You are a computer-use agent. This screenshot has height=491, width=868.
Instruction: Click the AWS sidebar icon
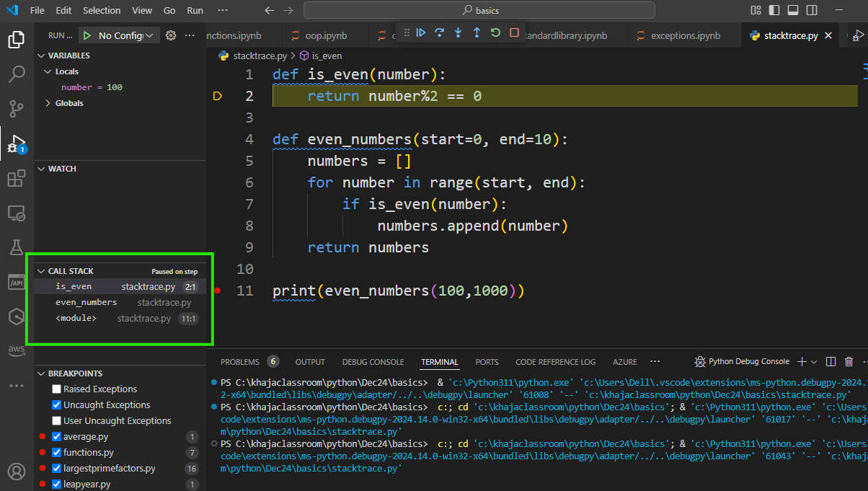click(16, 351)
